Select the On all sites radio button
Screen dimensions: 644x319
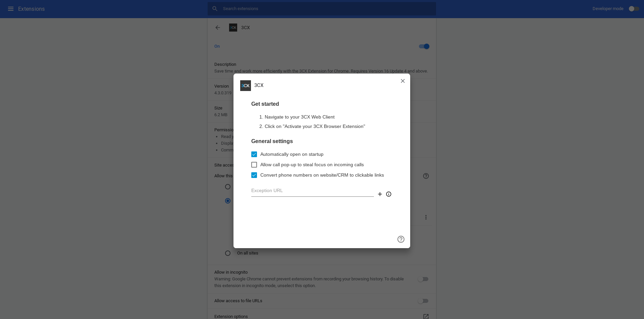click(x=228, y=253)
